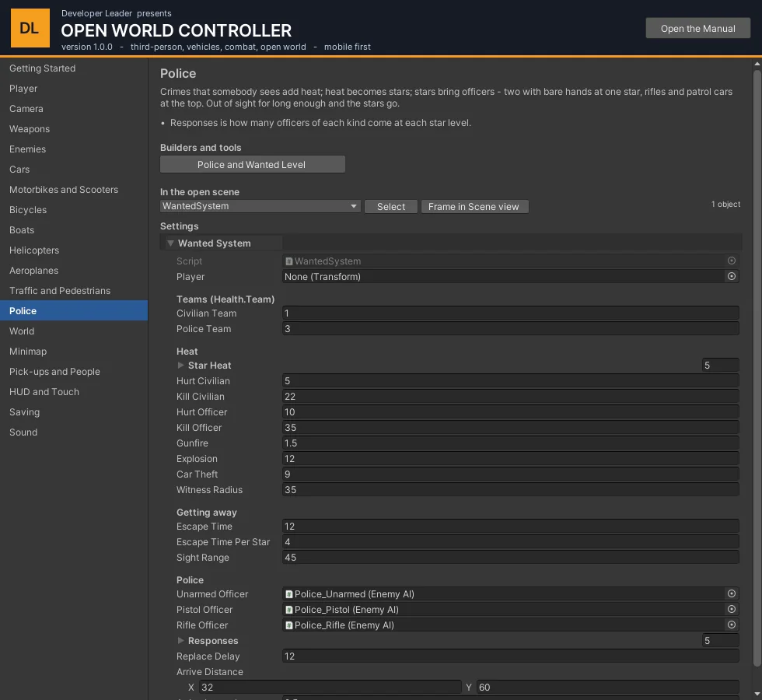762x700 pixels.
Task: Edit the Escape Time field
Action: tap(510, 526)
